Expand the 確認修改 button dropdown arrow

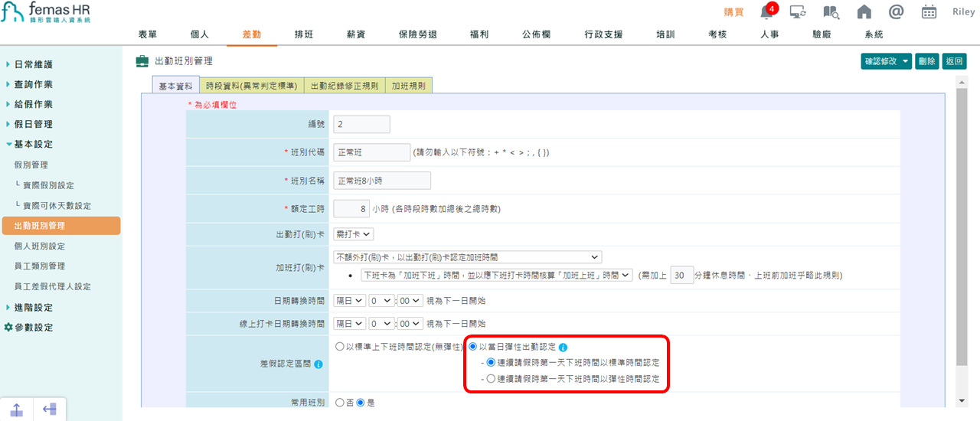[906, 61]
